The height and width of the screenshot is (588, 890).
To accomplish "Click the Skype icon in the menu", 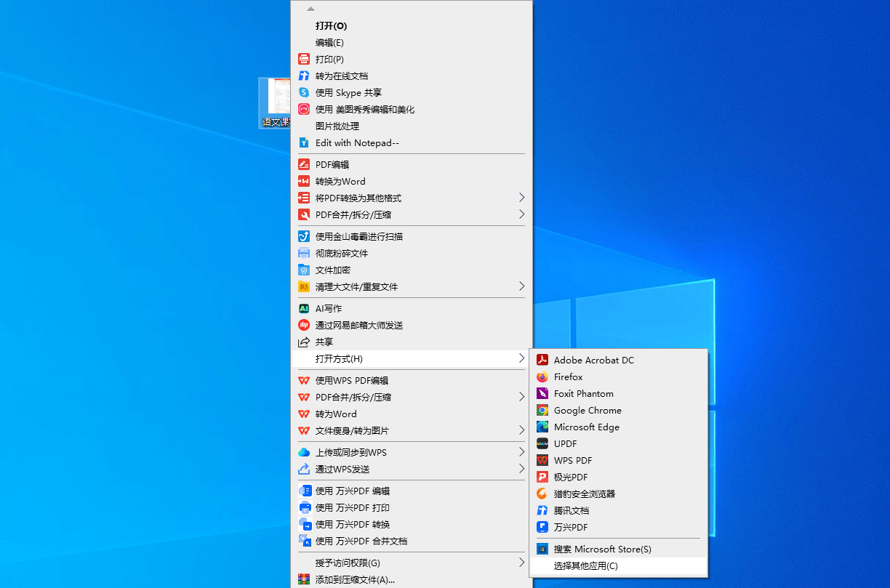I will pyautogui.click(x=304, y=93).
